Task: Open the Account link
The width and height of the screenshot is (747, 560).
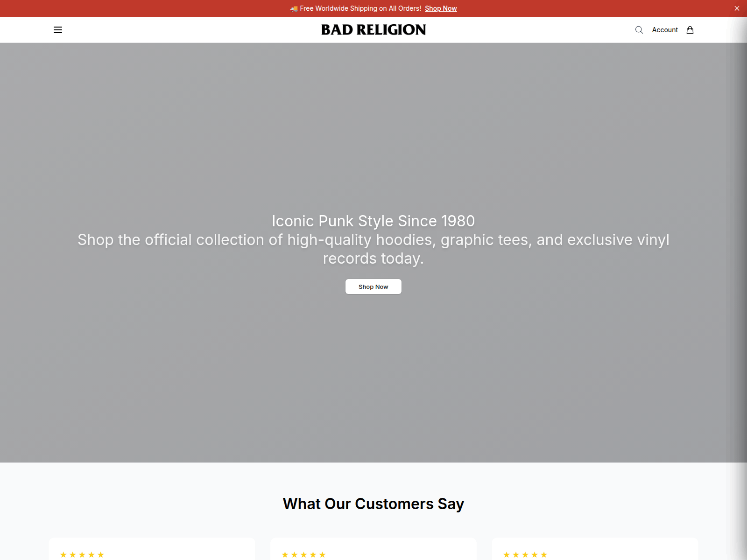Action: [x=665, y=30]
